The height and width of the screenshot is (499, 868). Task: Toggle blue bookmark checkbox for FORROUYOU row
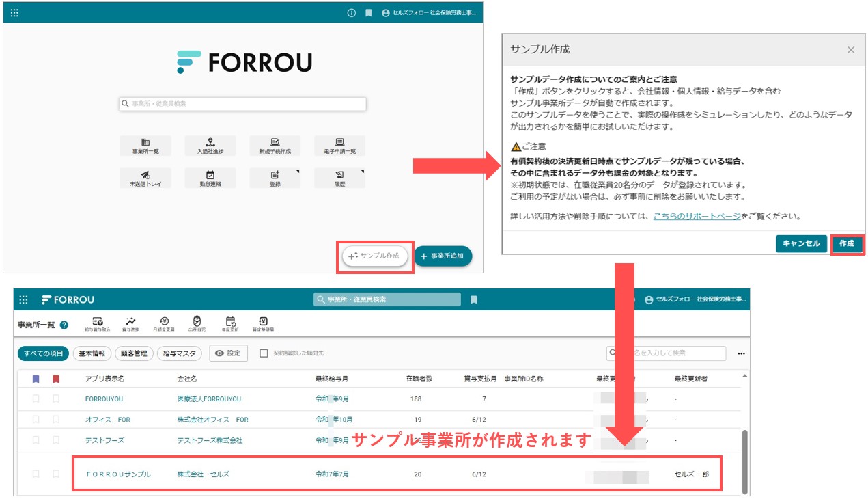click(36, 399)
